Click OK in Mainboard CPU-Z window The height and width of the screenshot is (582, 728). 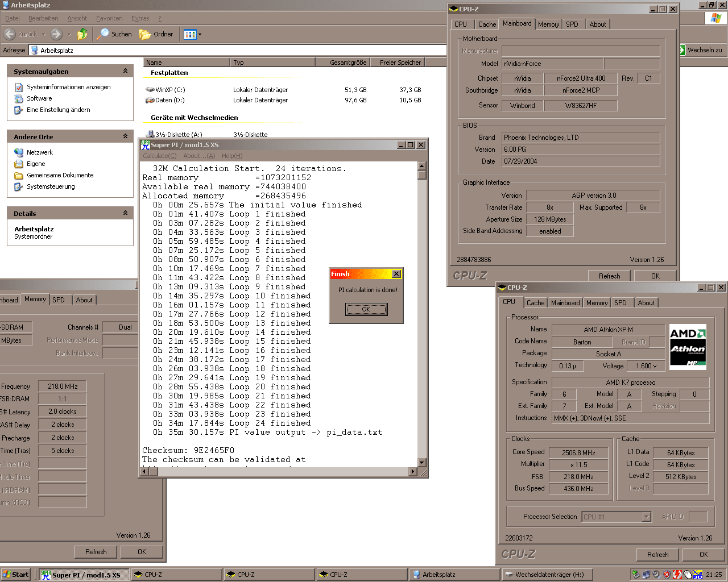(x=656, y=276)
